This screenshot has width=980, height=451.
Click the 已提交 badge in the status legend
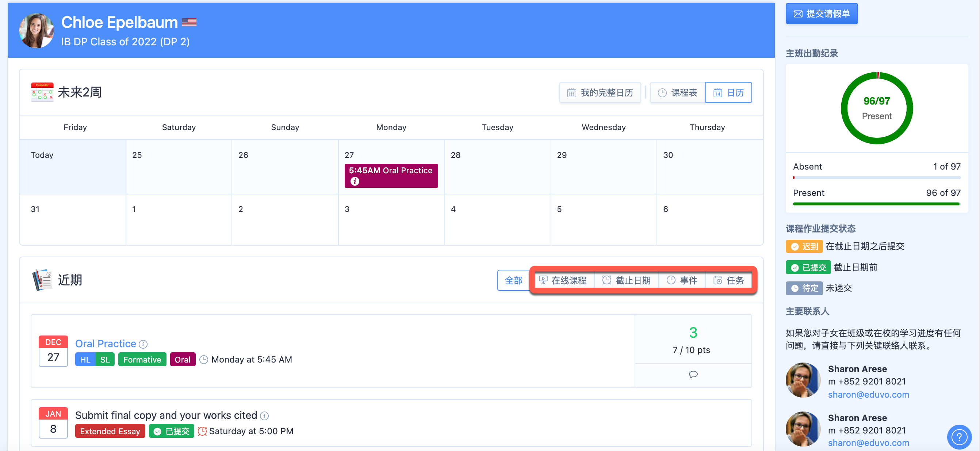click(x=808, y=268)
